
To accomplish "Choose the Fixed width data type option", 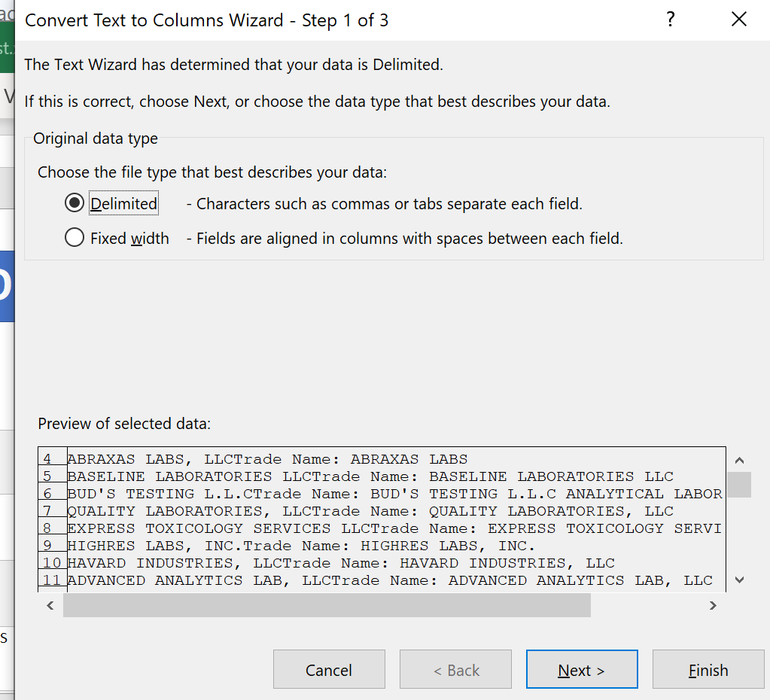I will click(x=75, y=239).
